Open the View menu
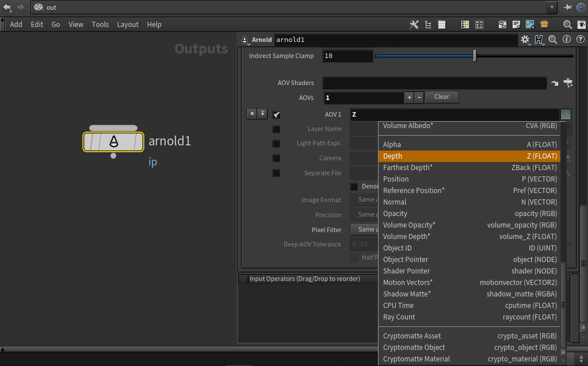This screenshot has width=588, height=366. (76, 24)
